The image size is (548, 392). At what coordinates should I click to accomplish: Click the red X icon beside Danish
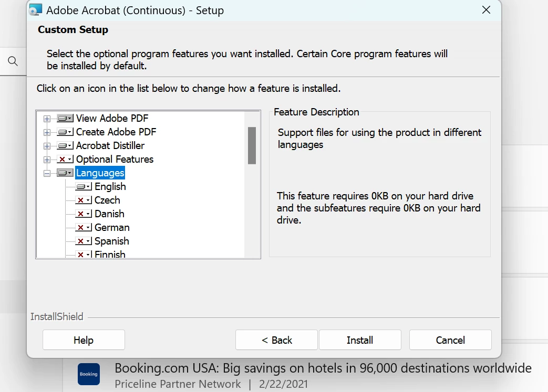tap(84, 214)
